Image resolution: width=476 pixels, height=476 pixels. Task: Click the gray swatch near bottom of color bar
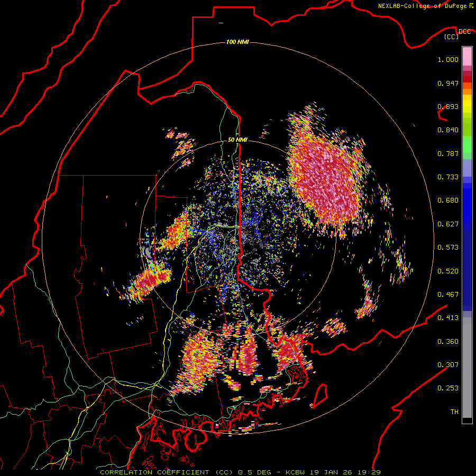pyautogui.click(x=467, y=368)
